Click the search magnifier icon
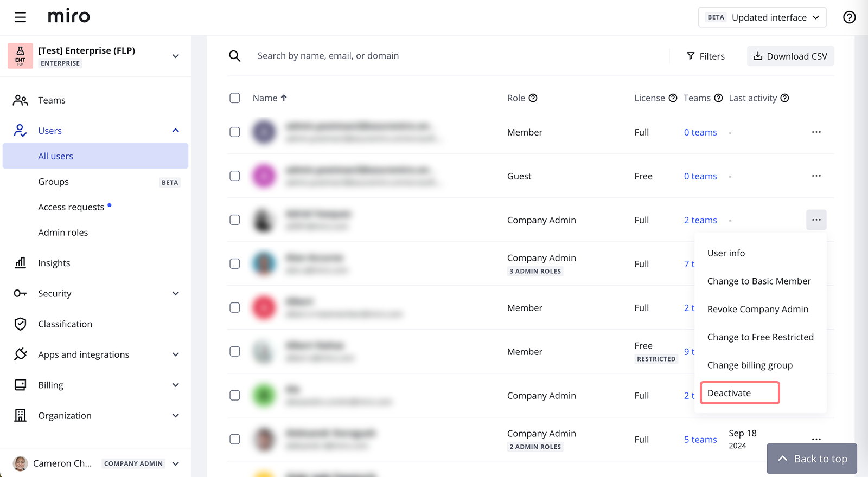868x477 pixels. pyautogui.click(x=234, y=56)
